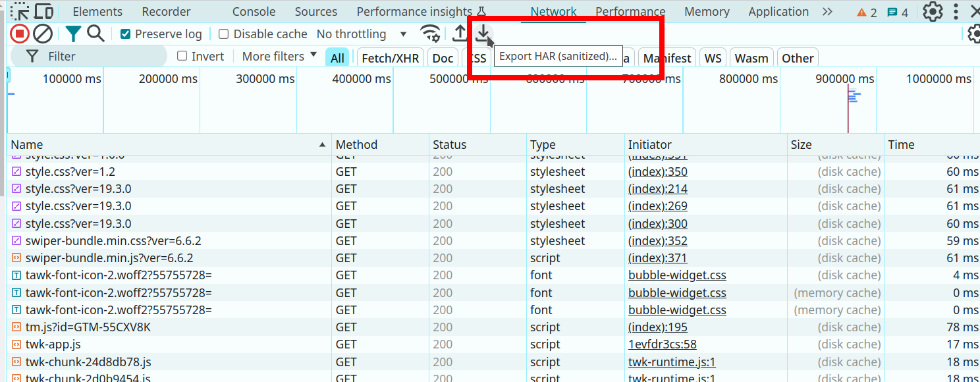Switch to the Performance tab
This screenshot has height=382, width=980.
point(630,11)
